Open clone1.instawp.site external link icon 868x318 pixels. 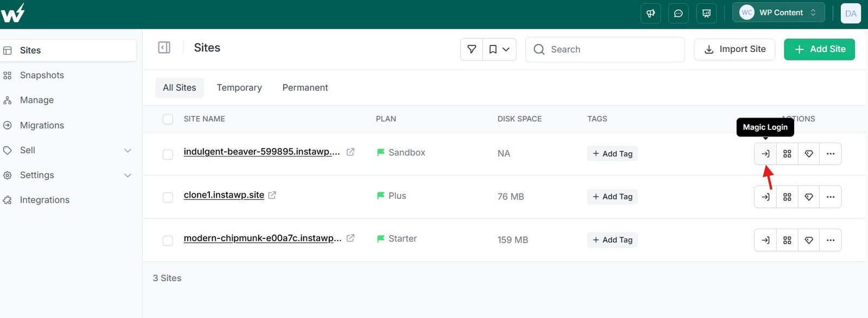click(272, 195)
